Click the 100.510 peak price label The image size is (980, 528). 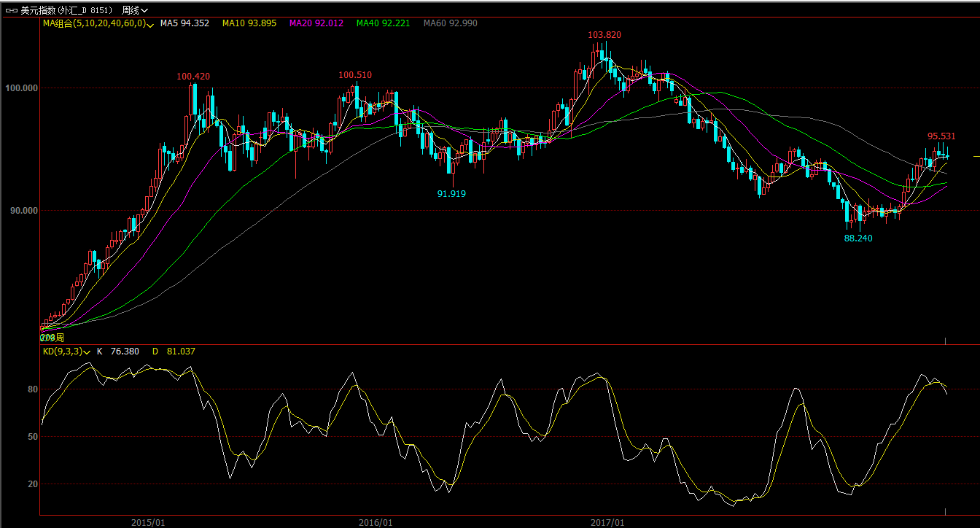(355, 75)
